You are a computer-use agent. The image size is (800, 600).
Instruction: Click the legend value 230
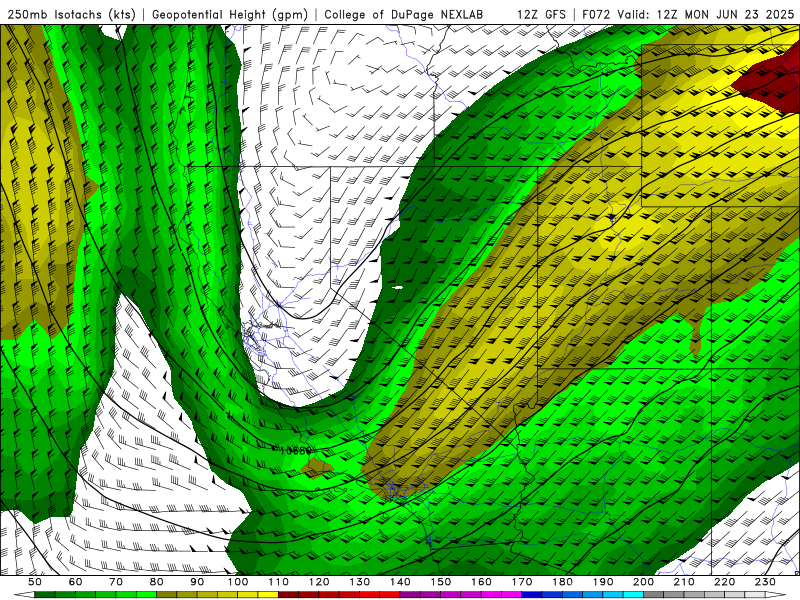click(765, 582)
